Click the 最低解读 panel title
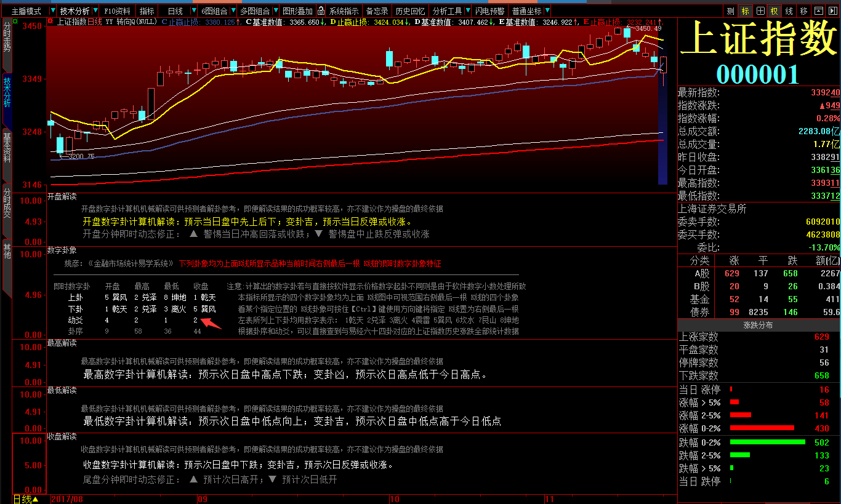 coord(62,390)
